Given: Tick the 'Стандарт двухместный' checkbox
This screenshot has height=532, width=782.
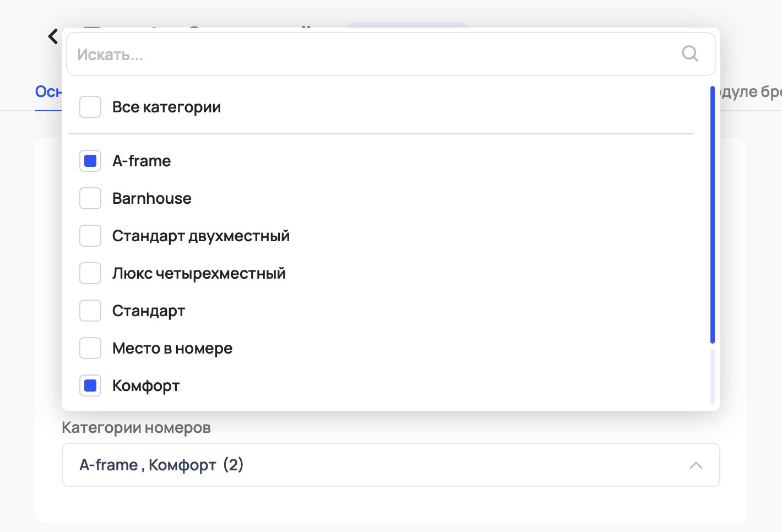Looking at the screenshot, I should (90, 236).
